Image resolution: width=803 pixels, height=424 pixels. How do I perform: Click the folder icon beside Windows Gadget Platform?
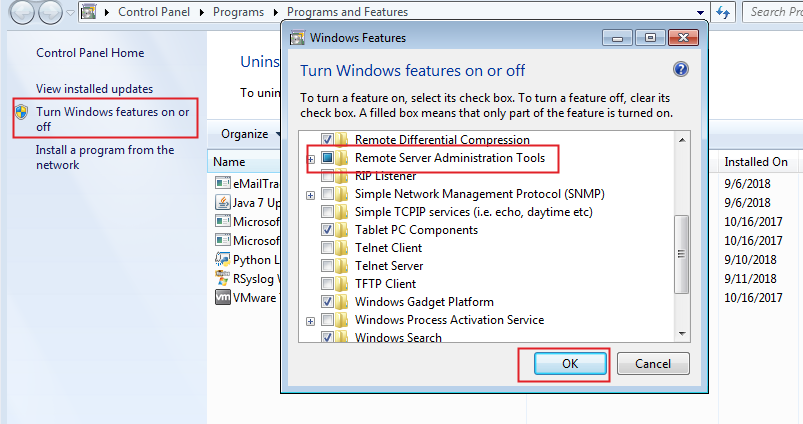(x=342, y=302)
